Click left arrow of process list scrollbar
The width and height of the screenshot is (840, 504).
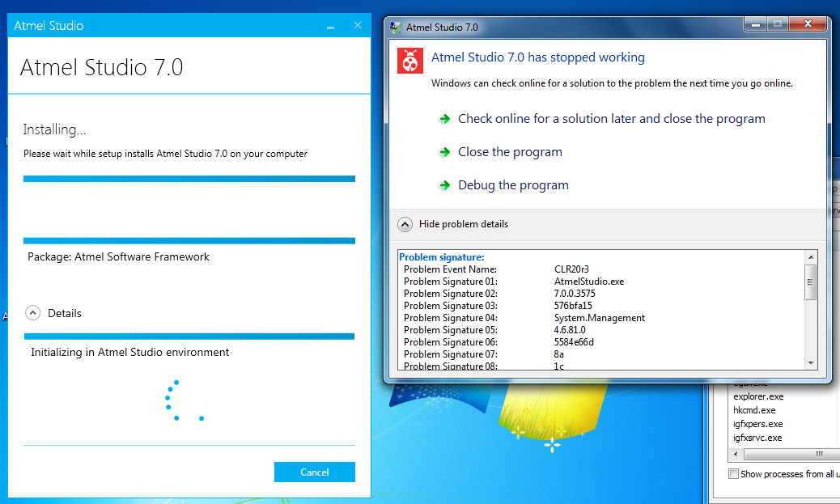pos(736,454)
